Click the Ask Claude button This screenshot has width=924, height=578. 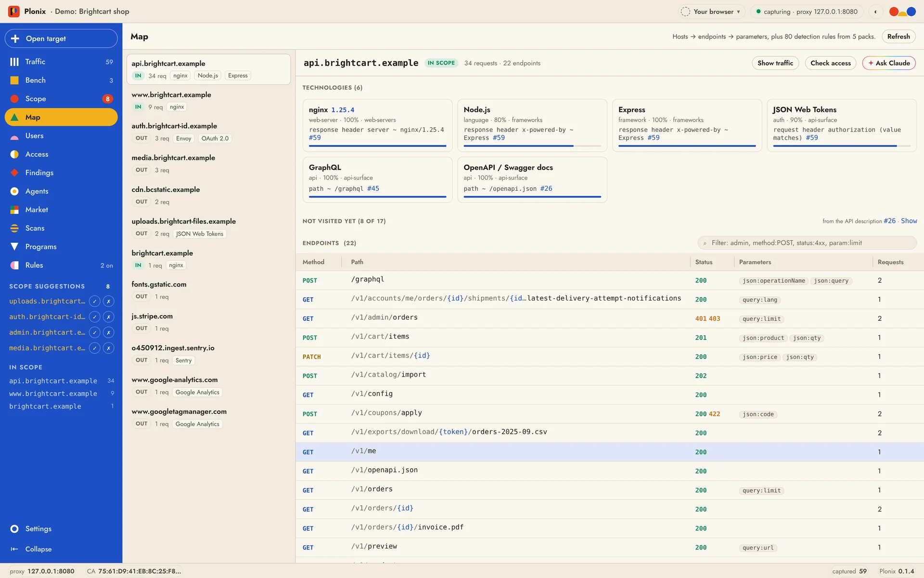888,63
